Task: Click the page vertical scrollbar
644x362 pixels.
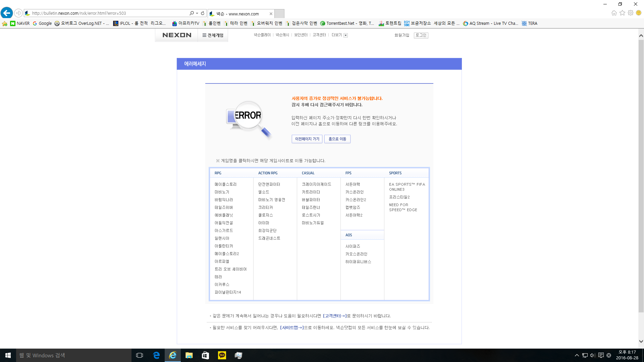Action: click(641, 174)
